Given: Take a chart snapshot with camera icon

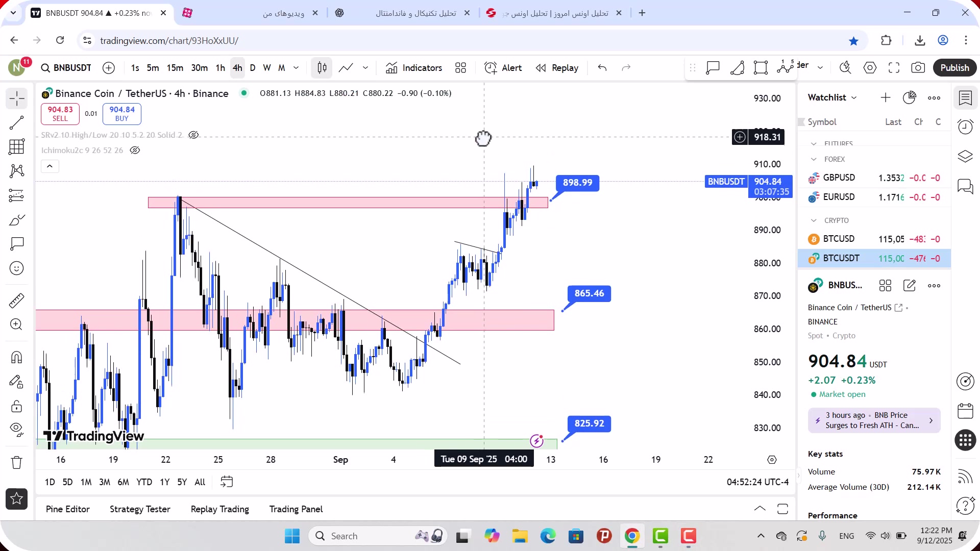Looking at the screenshot, I should coord(918,68).
